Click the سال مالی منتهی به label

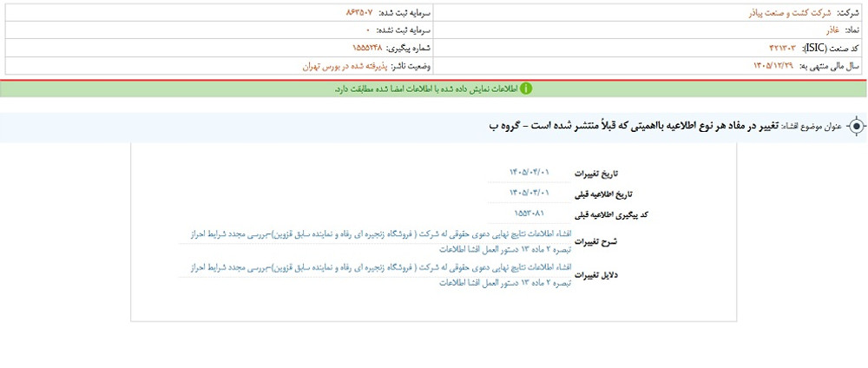(x=829, y=66)
